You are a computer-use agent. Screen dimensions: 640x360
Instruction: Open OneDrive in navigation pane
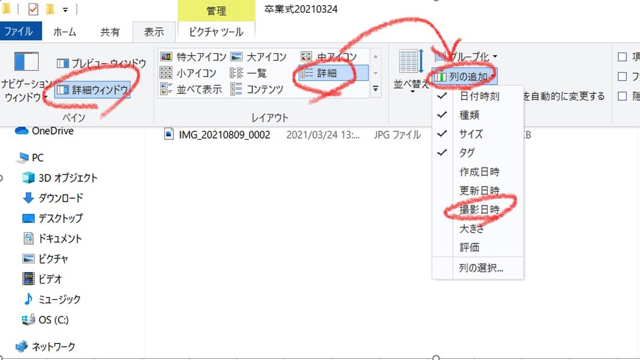pos(44,131)
